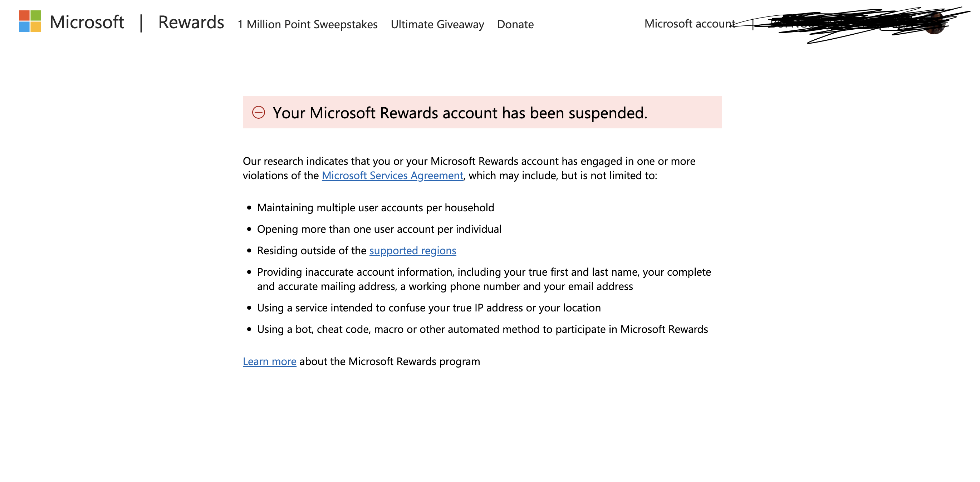980x482 pixels.
Task: Click the bullet about multiple household accounts
Action: [376, 208]
